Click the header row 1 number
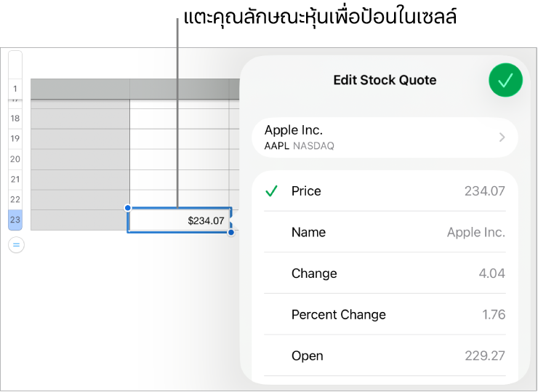538x392 pixels. (x=15, y=90)
